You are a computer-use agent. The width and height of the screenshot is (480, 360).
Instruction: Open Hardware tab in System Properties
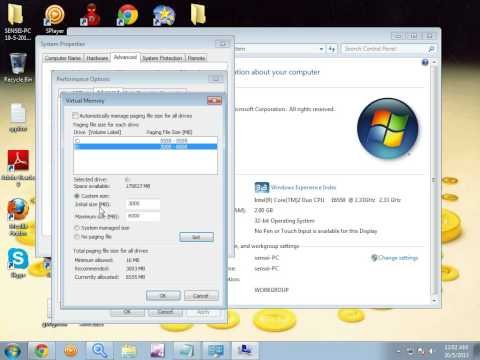click(97, 58)
